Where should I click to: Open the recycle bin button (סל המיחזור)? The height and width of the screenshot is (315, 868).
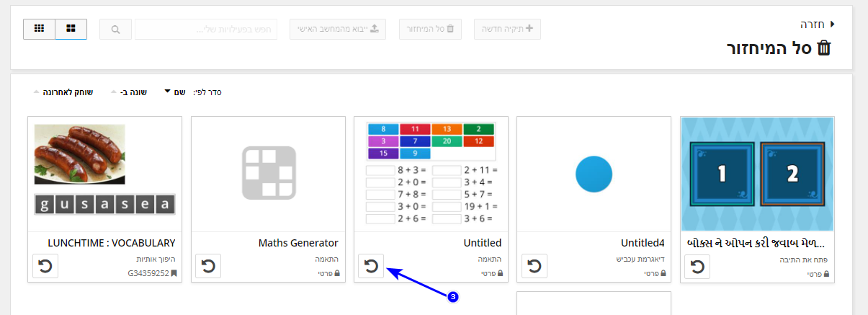click(x=430, y=30)
